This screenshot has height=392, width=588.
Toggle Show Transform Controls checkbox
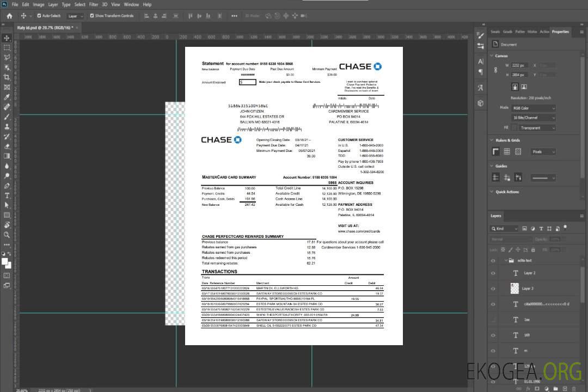click(92, 16)
